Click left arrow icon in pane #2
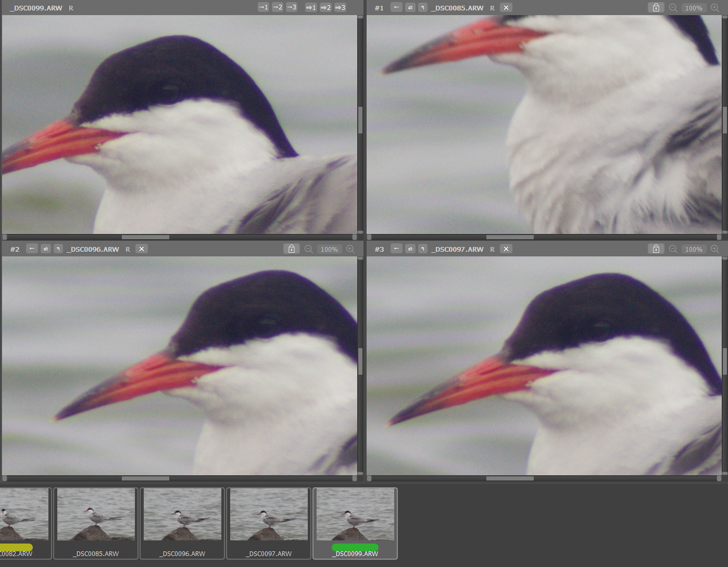This screenshot has height=567, width=728. (32, 249)
